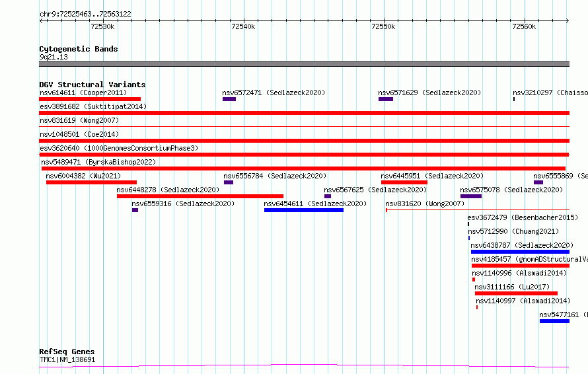Open nsv6445951 (Sedlazeck2020) variant label

(432, 176)
